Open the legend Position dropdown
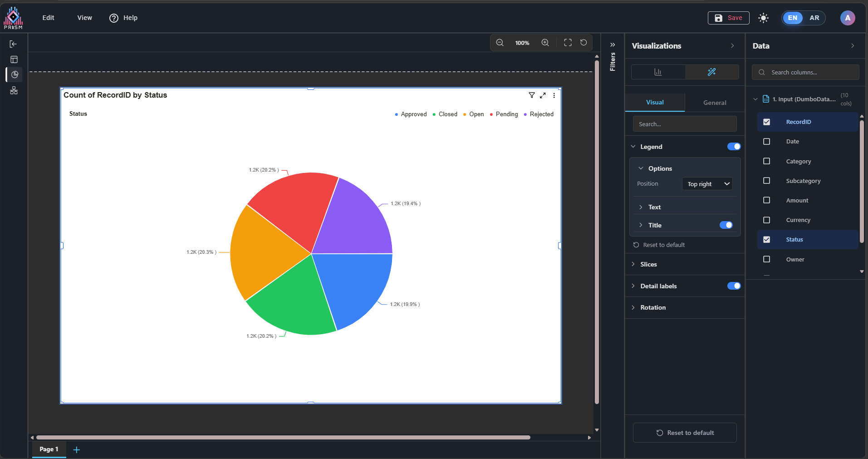 pyautogui.click(x=707, y=184)
